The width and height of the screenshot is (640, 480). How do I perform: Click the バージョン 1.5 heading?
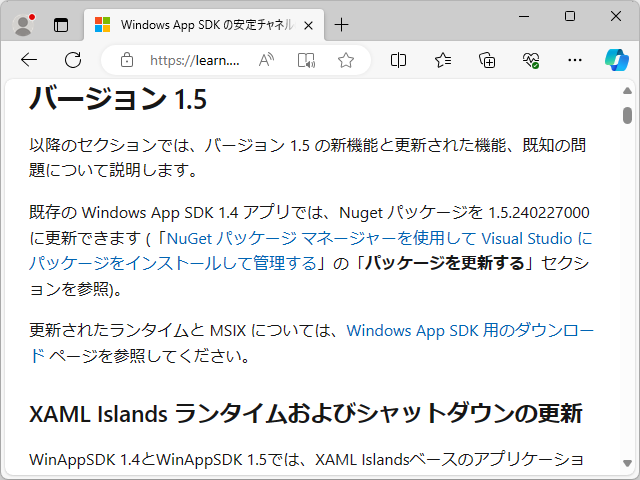click(x=118, y=99)
